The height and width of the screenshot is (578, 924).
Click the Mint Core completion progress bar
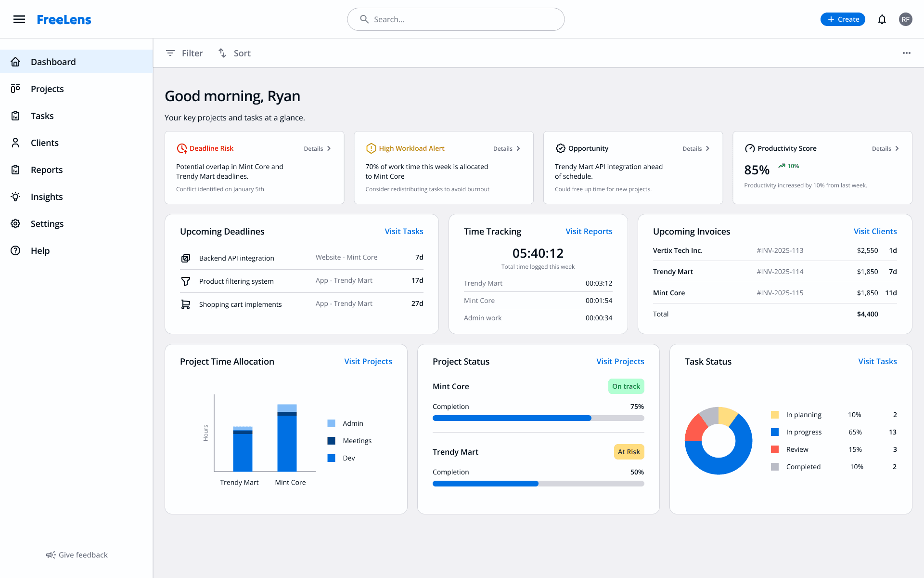(538, 418)
